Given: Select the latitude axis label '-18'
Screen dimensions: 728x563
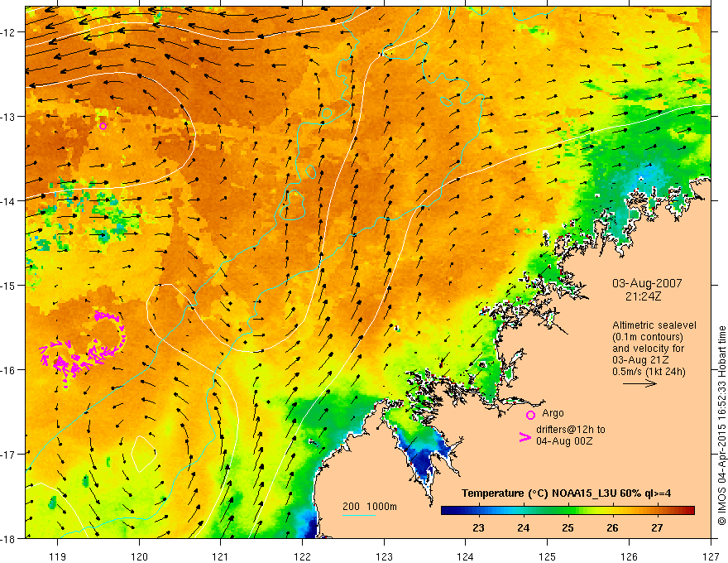Looking at the screenshot, I should (8, 538).
